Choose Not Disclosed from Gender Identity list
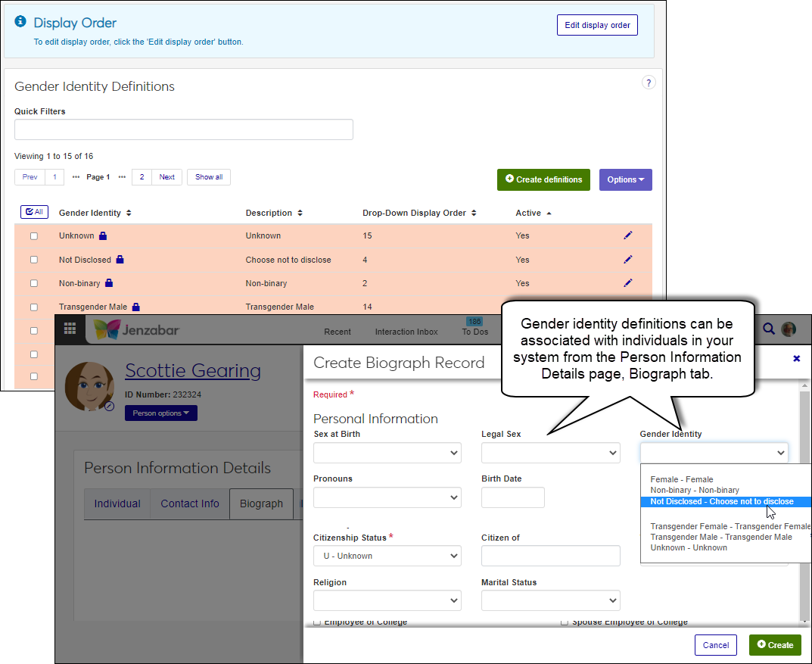This screenshot has height=664, width=812. pyautogui.click(x=721, y=501)
